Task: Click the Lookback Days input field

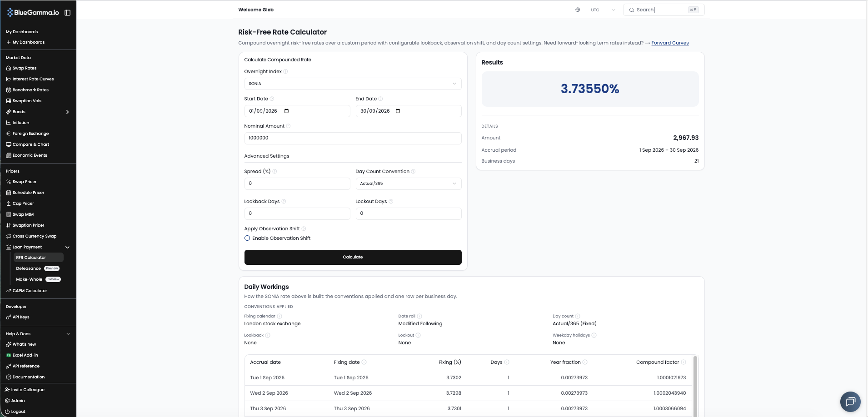Action: (297, 213)
